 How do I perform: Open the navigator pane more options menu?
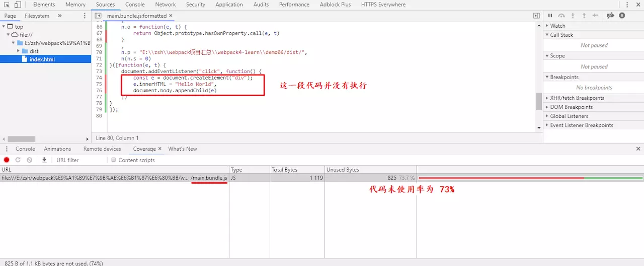point(85,16)
